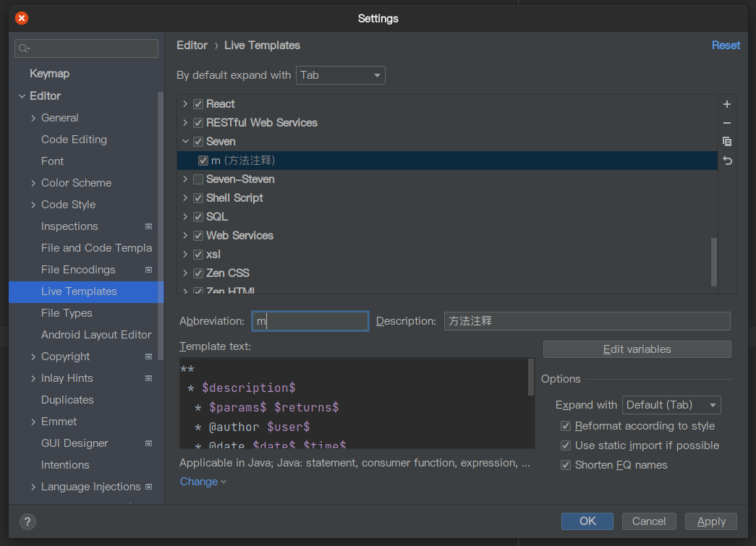Expand the Code Style settings node
This screenshot has width=756, height=546.
click(33, 205)
